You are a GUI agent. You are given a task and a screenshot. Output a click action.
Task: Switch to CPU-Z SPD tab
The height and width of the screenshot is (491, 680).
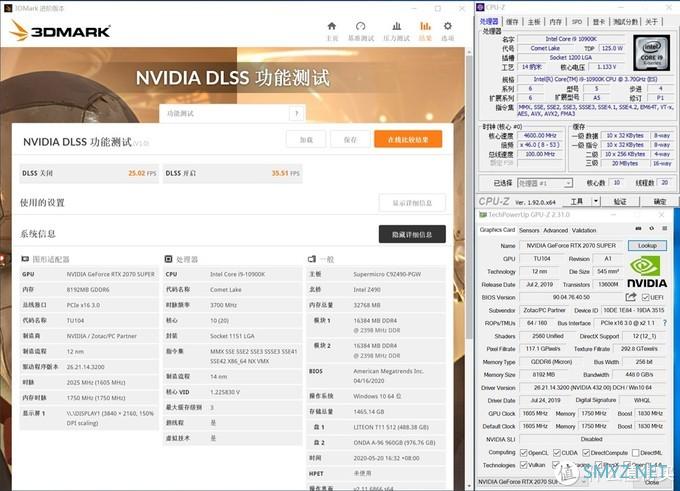[x=577, y=22]
